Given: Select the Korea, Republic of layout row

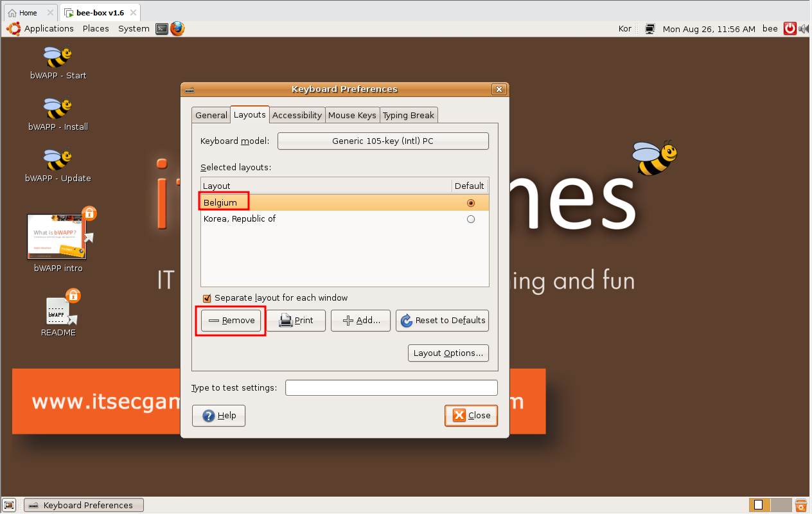Looking at the screenshot, I should (345, 219).
